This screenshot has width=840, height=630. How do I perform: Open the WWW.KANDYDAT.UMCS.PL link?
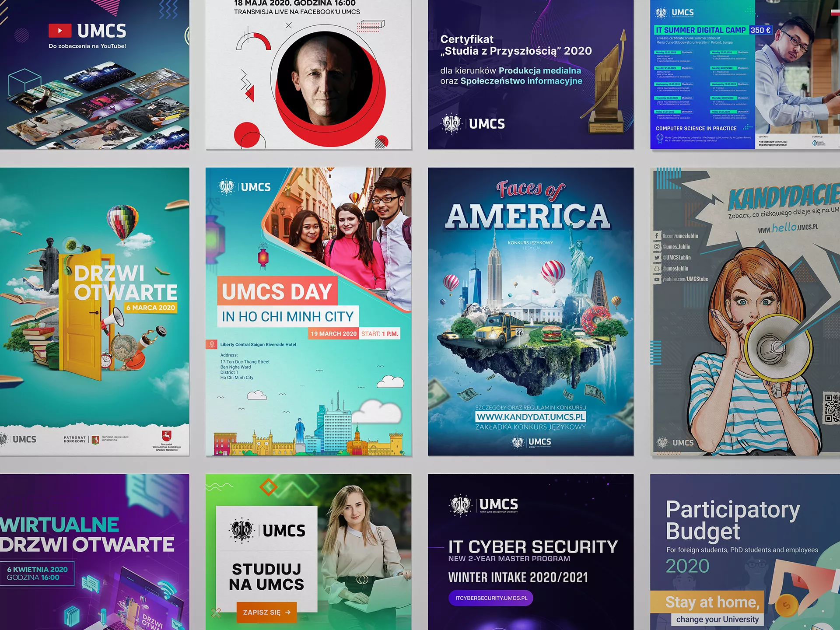tap(530, 417)
